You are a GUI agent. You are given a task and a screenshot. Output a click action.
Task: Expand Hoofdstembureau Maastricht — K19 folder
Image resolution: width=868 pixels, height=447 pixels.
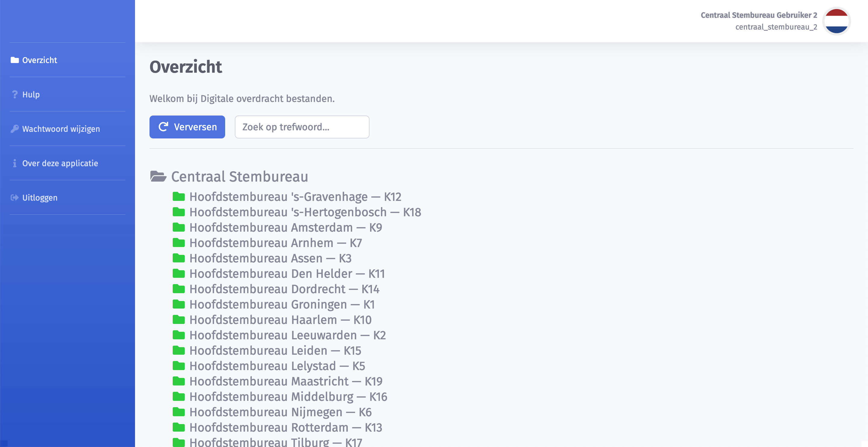[286, 381]
